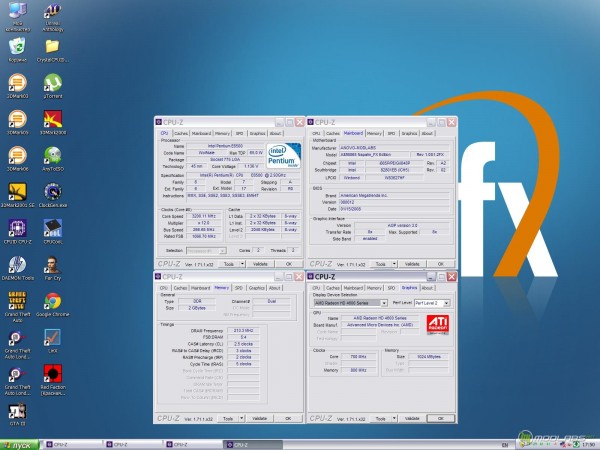
Task: Click the Tools button in Memory window
Action: tap(228, 418)
